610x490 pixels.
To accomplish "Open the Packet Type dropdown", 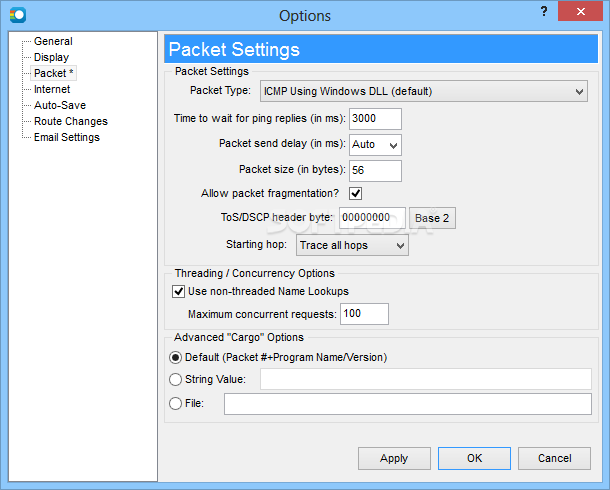I will coord(424,91).
